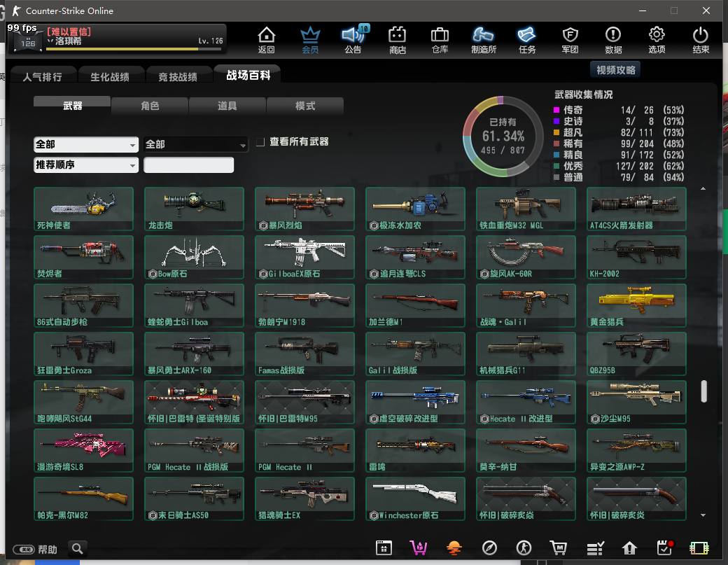Select the 焚烬者 weapon card
This screenshot has width=728, height=565.
(83, 257)
